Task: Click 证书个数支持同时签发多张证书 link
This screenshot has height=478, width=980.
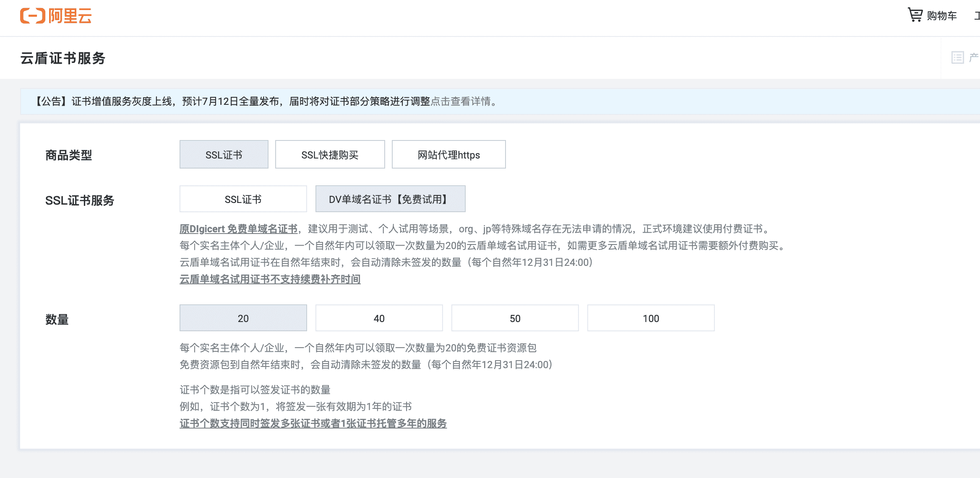Action: pos(313,423)
